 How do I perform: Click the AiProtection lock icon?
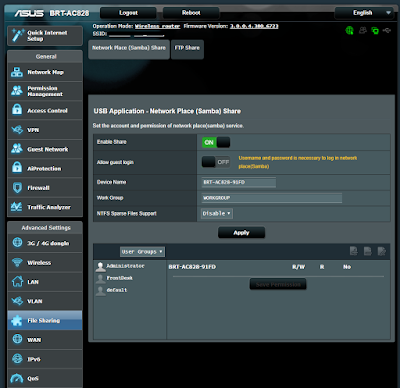17,168
